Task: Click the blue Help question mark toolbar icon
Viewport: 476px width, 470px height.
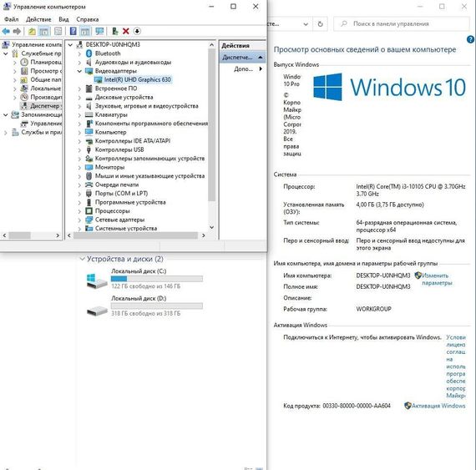Action: click(x=73, y=31)
